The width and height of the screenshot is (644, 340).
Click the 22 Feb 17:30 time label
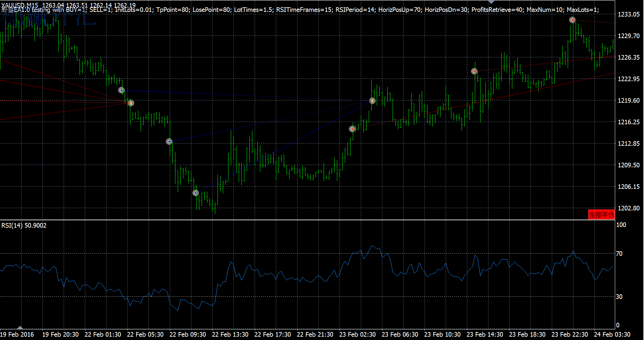273,334
